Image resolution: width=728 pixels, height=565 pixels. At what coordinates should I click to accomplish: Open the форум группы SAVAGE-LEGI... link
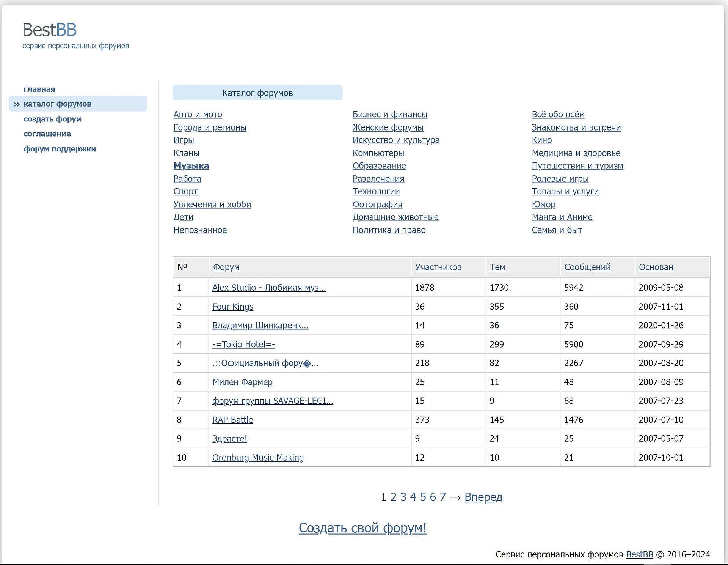273,401
